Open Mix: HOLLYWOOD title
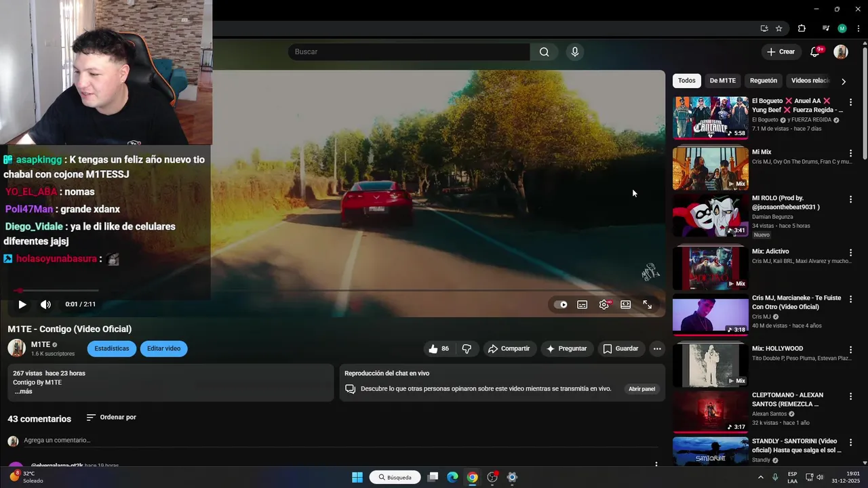Image resolution: width=868 pixels, height=488 pixels. pyautogui.click(x=777, y=349)
